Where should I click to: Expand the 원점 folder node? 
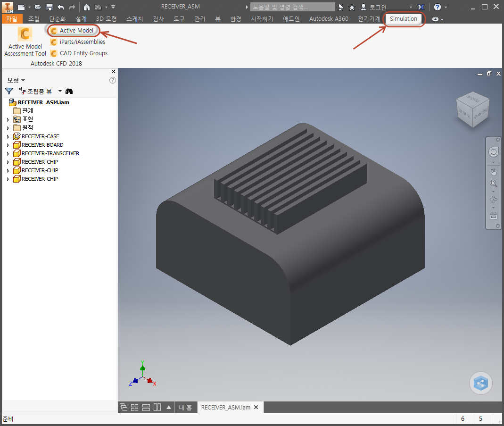click(8, 128)
